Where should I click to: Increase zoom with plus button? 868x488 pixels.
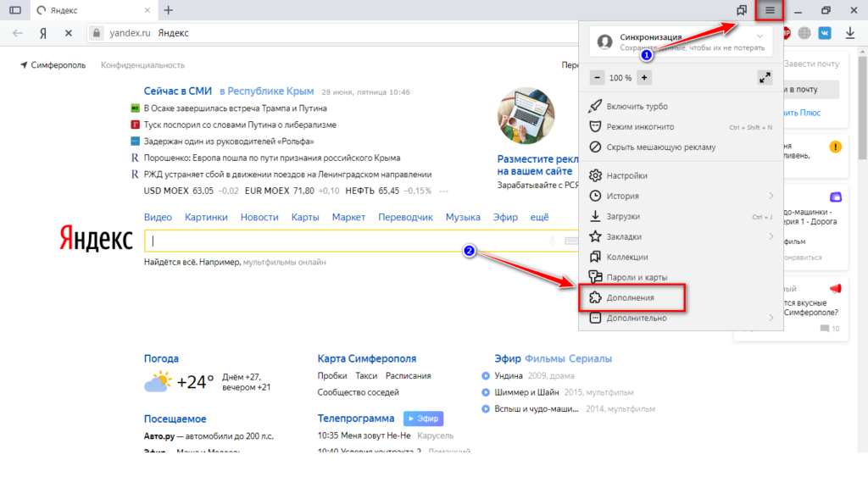point(644,77)
